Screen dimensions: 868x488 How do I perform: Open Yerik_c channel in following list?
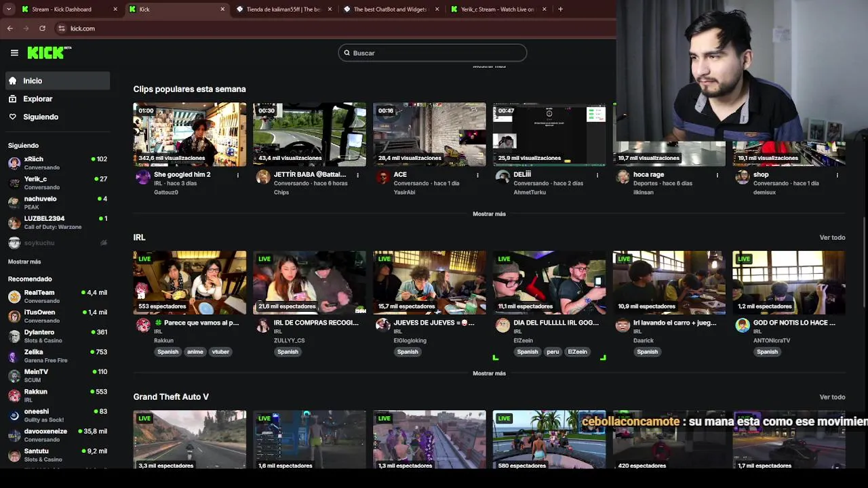(x=58, y=182)
